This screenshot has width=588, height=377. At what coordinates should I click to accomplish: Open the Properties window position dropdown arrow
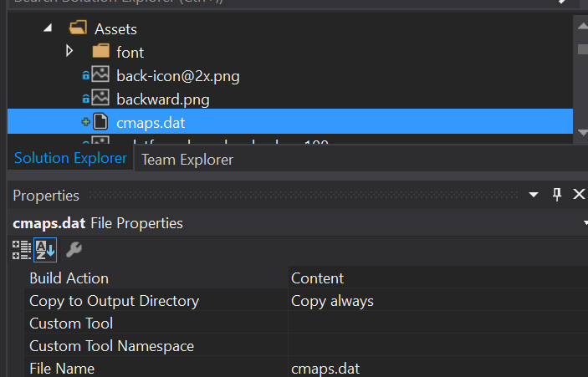(534, 195)
